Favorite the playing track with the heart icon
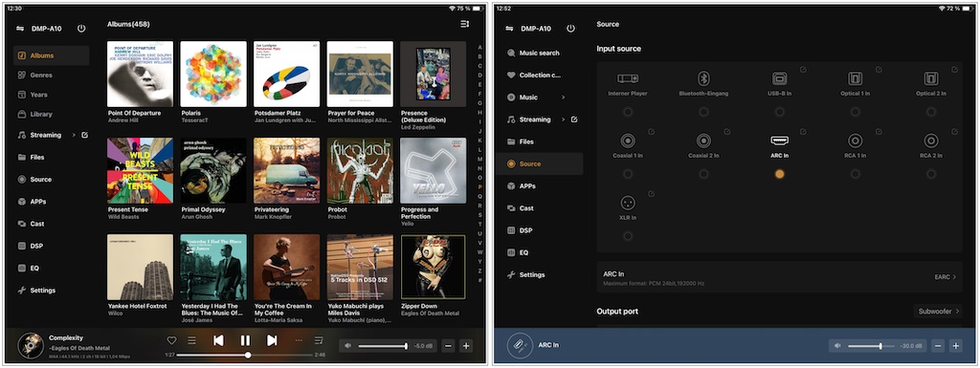The height and width of the screenshot is (368, 980). [172, 340]
